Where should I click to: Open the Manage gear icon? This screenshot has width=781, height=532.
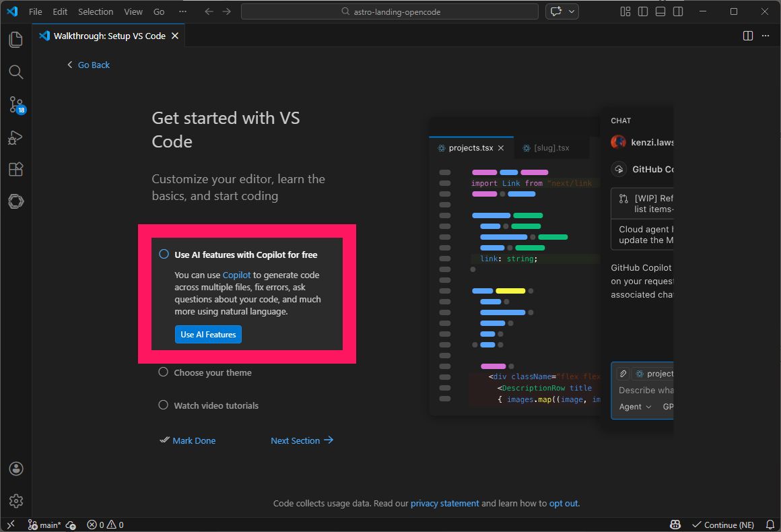[16, 500]
